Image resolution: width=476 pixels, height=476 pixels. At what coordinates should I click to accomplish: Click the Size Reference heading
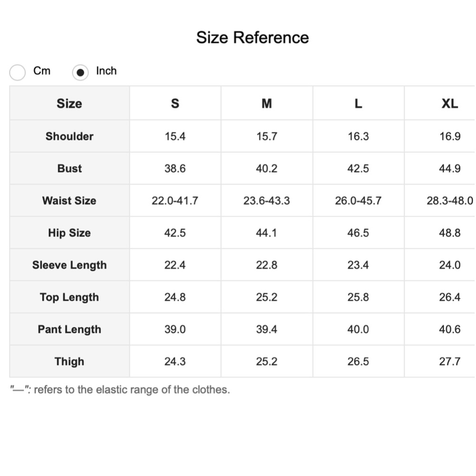[x=252, y=38]
